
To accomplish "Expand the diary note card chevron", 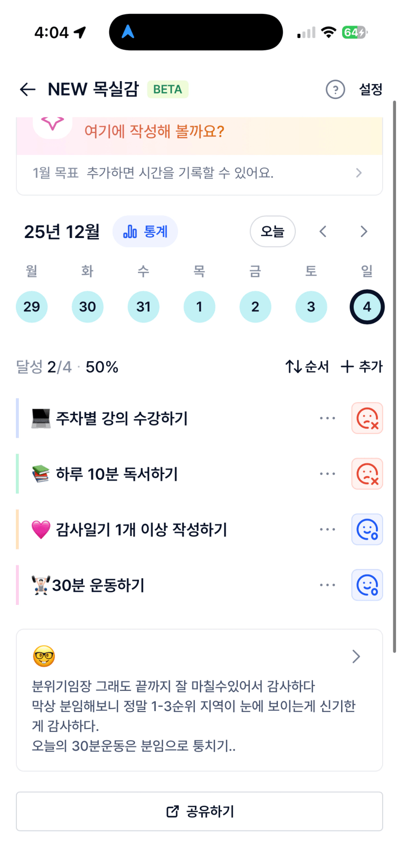I will pos(356,657).
